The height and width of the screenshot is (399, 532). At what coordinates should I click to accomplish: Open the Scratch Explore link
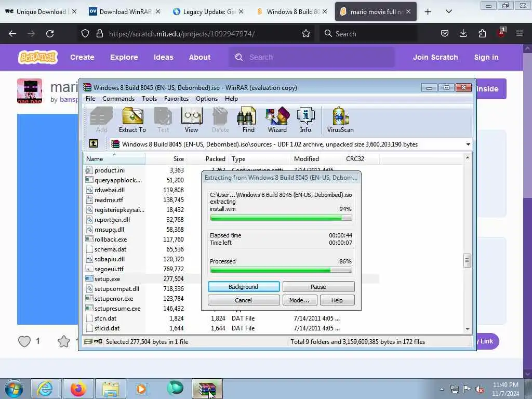pos(124,57)
